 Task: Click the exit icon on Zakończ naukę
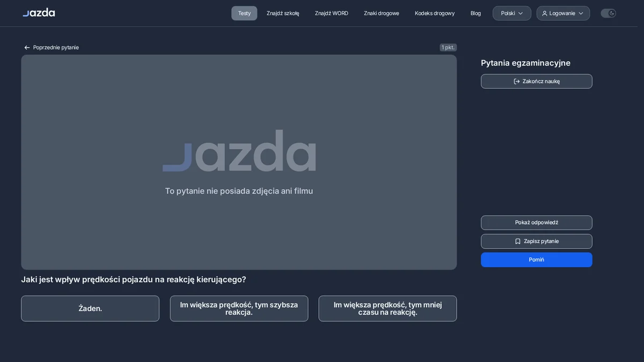tap(517, 82)
